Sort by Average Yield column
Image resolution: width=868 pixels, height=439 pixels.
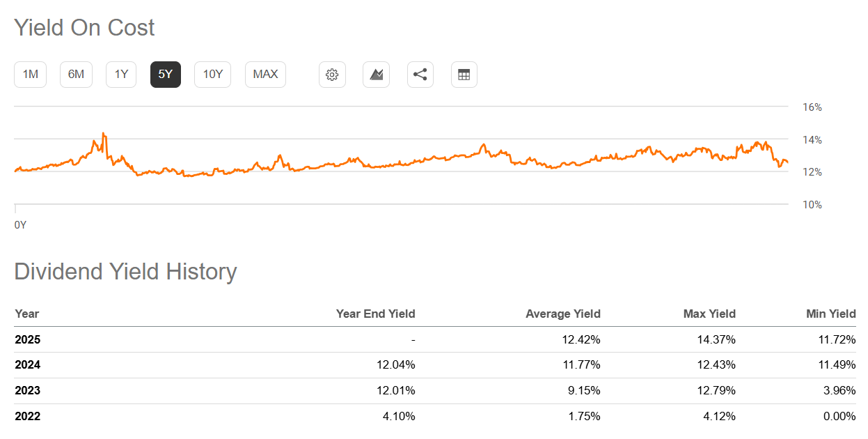click(562, 314)
